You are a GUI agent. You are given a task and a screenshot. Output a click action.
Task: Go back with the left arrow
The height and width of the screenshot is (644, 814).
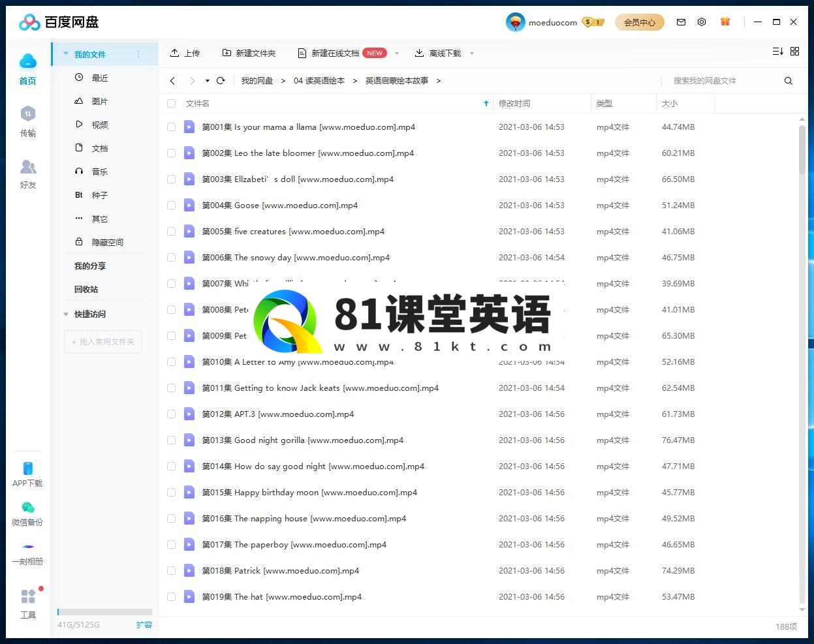[172, 81]
